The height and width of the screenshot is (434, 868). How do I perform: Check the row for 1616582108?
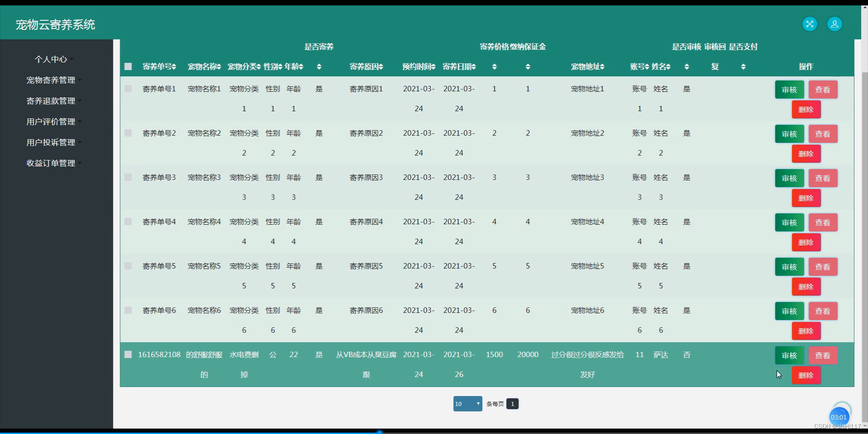click(128, 354)
